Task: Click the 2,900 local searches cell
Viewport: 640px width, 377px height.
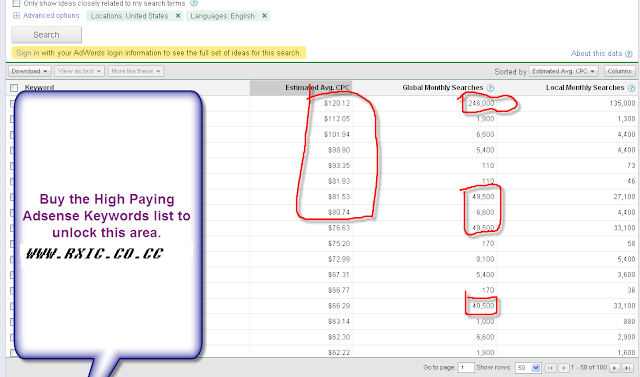Action: point(626,337)
